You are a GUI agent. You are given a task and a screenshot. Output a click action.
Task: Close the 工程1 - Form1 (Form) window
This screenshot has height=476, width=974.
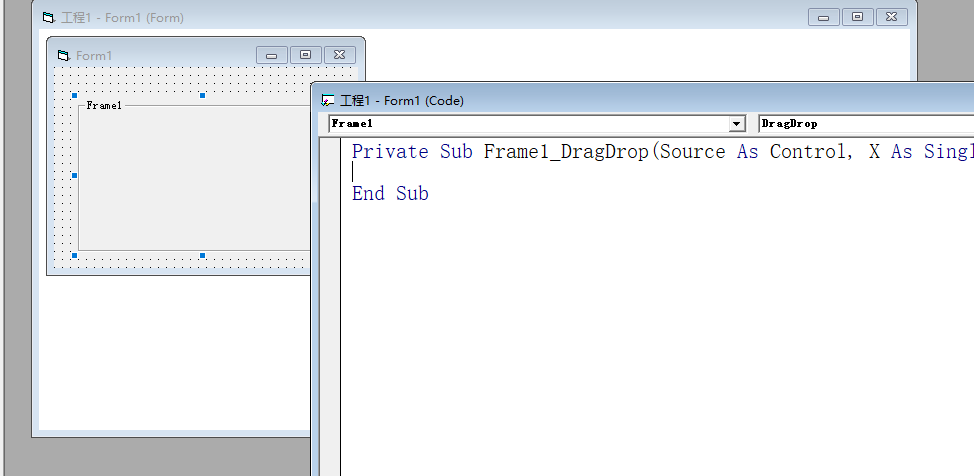point(891,17)
